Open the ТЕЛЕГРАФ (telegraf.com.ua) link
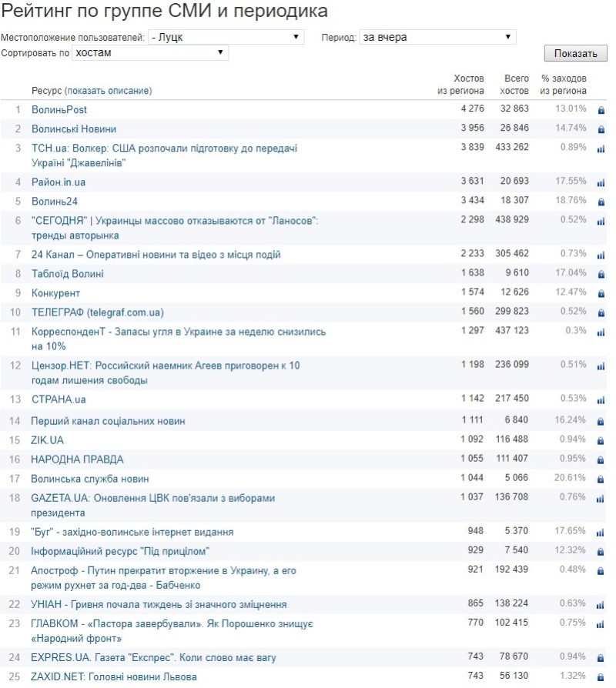The height and width of the screenshot is (688, 616). (97, 312)
